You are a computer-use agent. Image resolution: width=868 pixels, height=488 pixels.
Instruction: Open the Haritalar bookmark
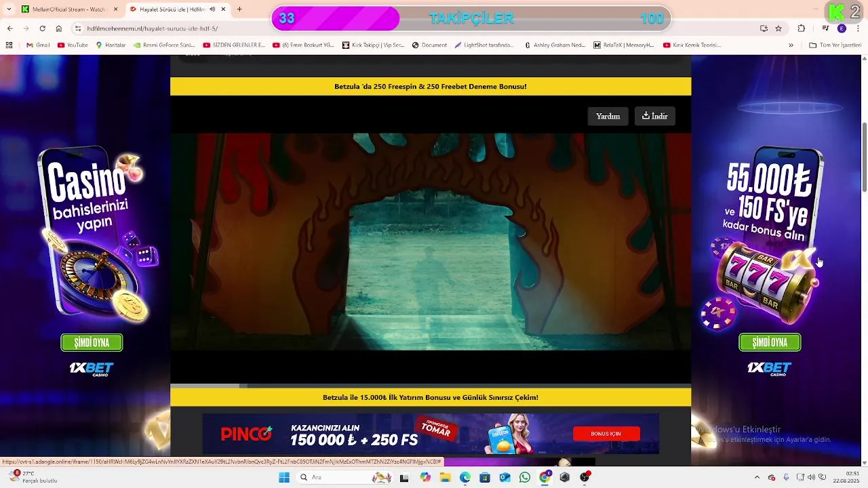(111, 45)
